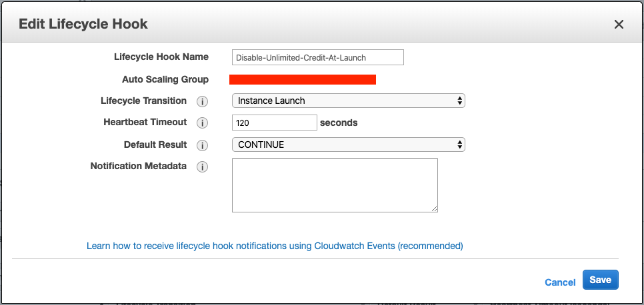Click info icon next to Lifecycle Transition
This screenshot has height=305, width=644.
coord(202,101)
